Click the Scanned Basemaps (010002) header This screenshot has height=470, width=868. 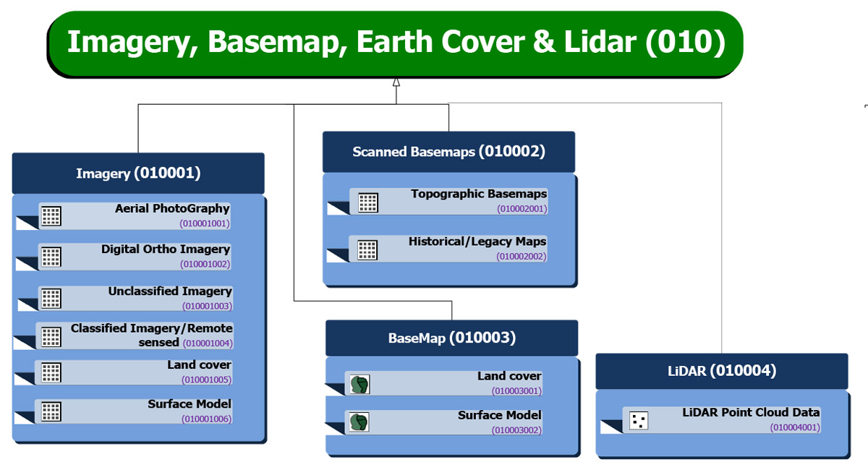coord(448,152)
